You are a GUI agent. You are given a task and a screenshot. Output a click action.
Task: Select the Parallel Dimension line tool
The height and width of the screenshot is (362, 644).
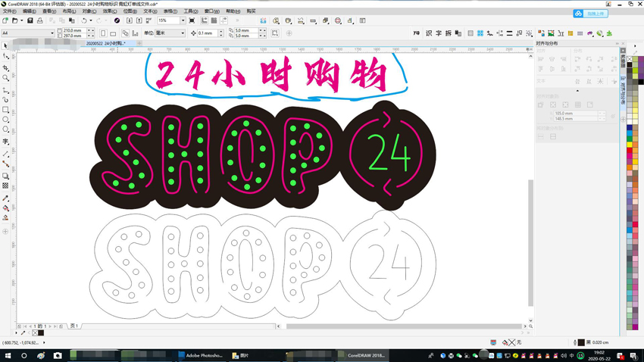click(5, 154)
